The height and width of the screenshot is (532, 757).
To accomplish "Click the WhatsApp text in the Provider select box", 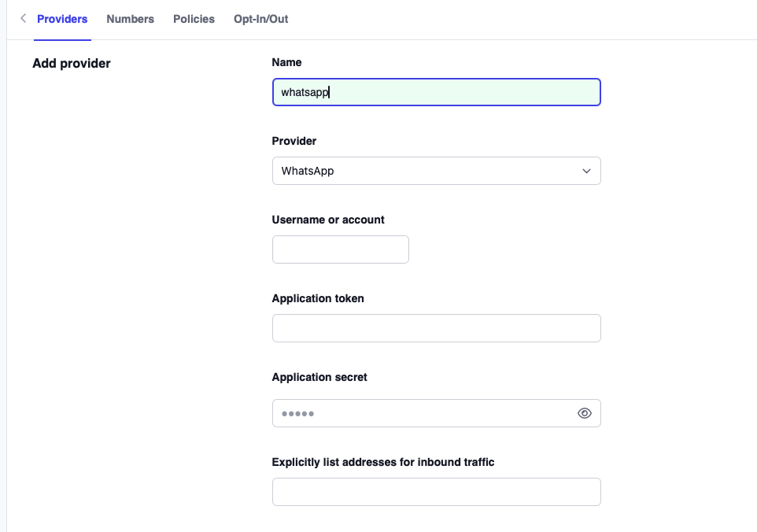I will click(x=308, y=171).
